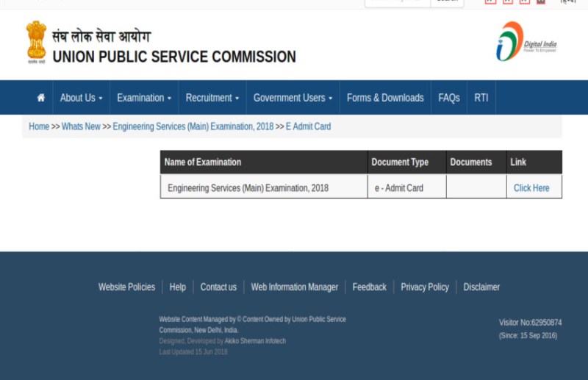Click the Contact us footer link
The image size is (588, 380).
(218, 287)
